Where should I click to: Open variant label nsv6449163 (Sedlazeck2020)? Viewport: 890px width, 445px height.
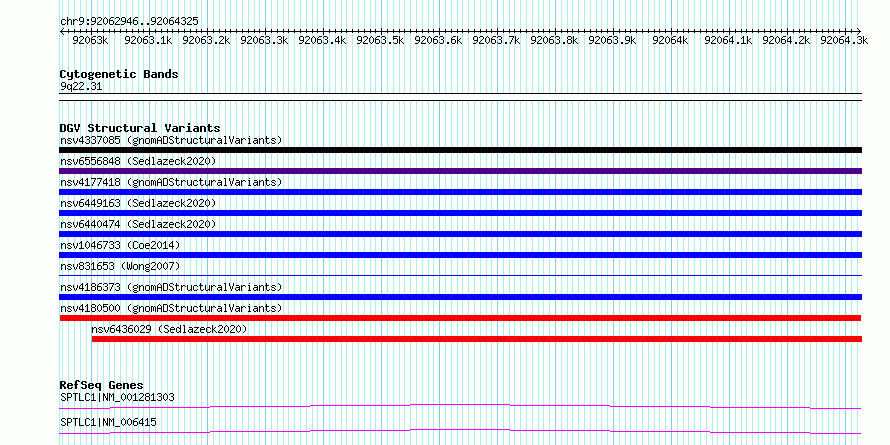pos(138,203)
